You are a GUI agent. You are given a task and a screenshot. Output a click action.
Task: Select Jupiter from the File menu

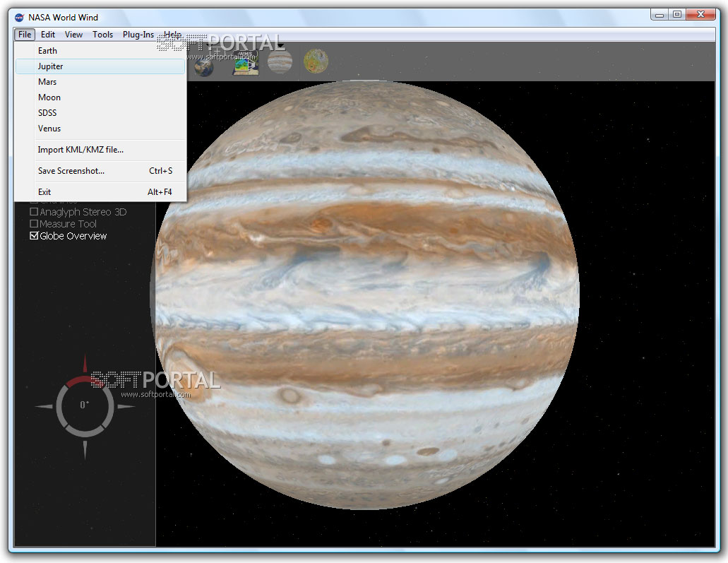(x=100, y=66)
